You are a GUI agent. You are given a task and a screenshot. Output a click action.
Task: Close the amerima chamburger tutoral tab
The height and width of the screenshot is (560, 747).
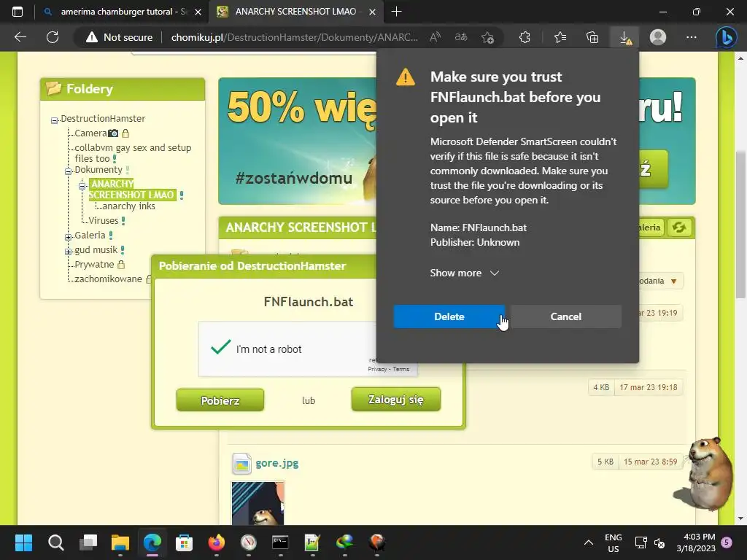[198, 12]
